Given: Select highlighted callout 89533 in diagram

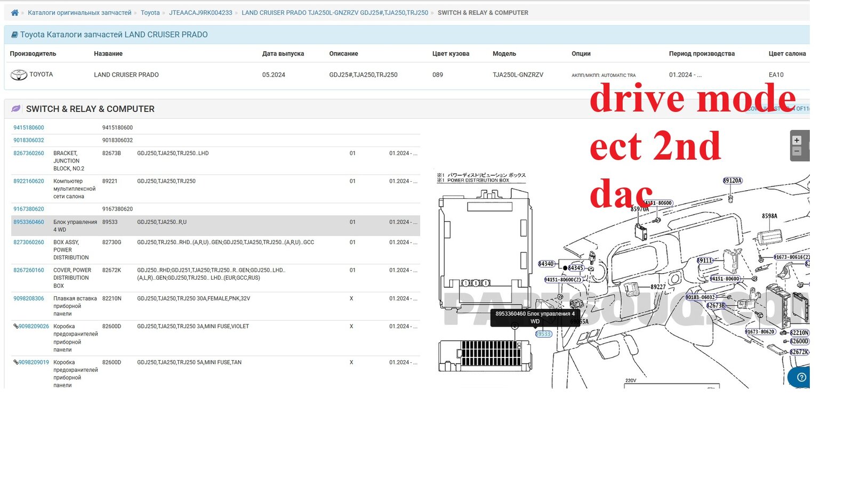Looking at the screenshot, I should click(x=544, y=334).
